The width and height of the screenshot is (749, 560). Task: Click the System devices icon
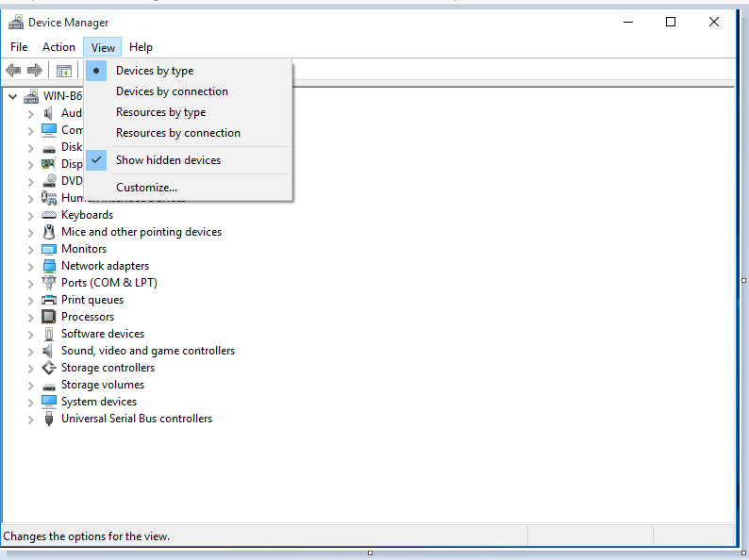(49, 402)
